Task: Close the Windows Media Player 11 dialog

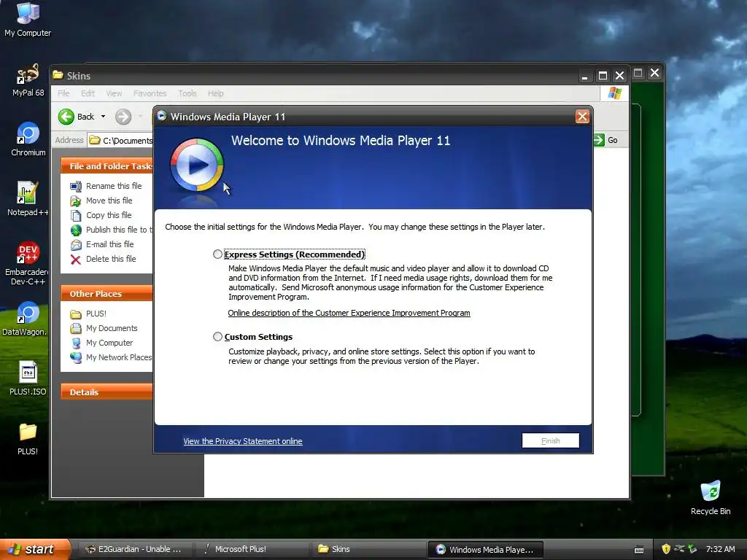Action: coord(582,117)
